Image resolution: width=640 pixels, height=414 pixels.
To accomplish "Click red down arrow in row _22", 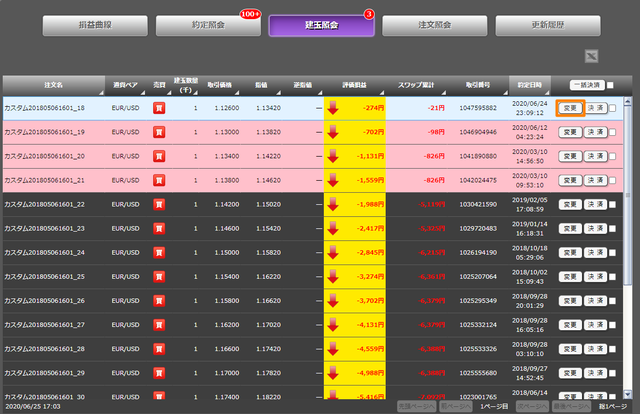I will [333, 204].
